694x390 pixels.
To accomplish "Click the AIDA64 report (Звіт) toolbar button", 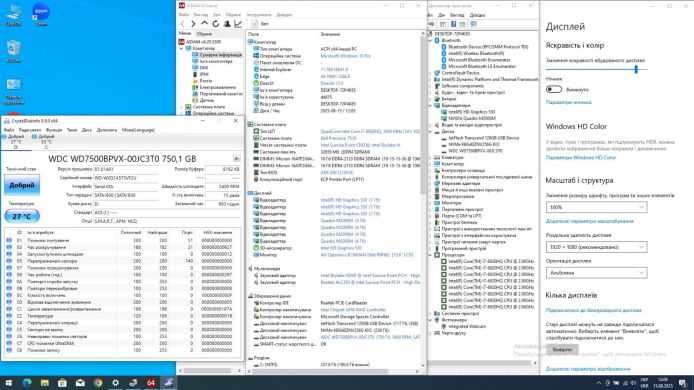I will click(260, 24).
